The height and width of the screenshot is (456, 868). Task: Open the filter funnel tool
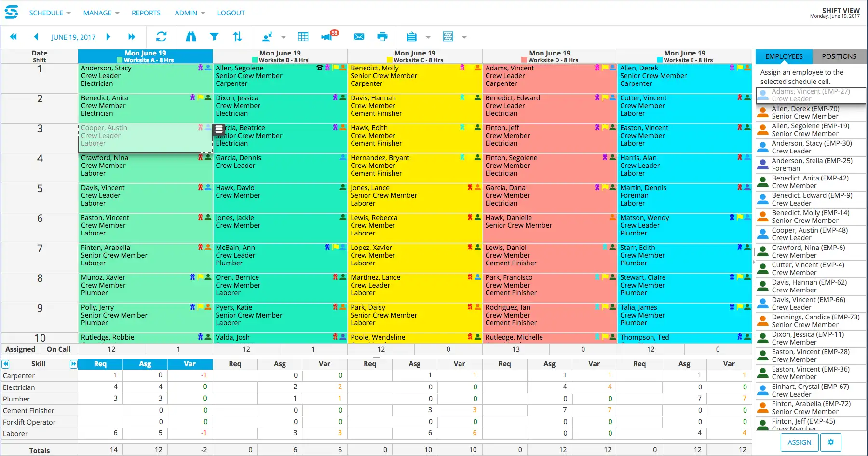click(215, 37)
